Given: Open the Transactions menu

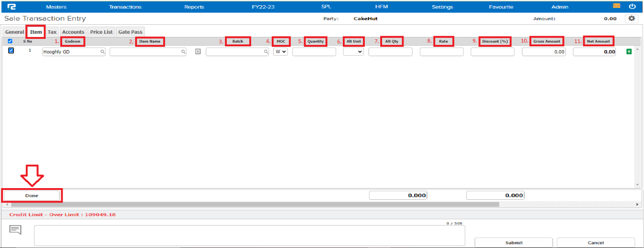Looking at the screenshot, I should click(x=125, y=7).
